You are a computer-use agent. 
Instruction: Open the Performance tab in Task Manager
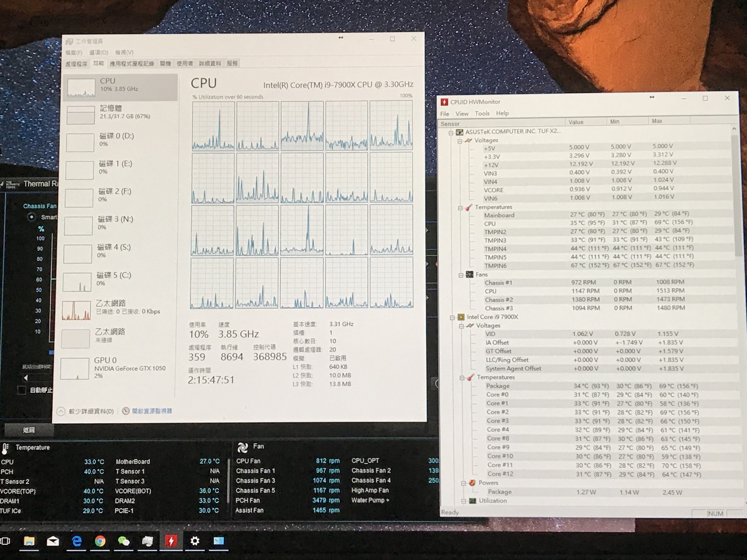[98, 63]
